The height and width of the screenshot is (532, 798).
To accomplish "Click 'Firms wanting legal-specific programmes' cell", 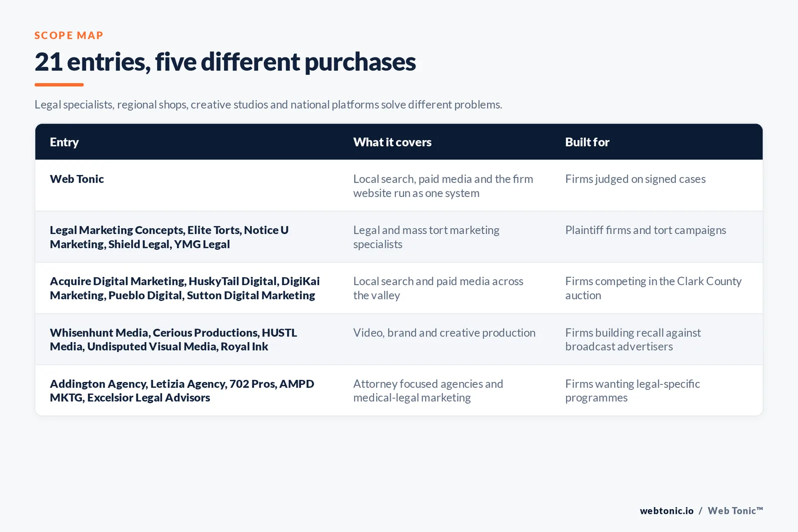I will tap(632, 390).
